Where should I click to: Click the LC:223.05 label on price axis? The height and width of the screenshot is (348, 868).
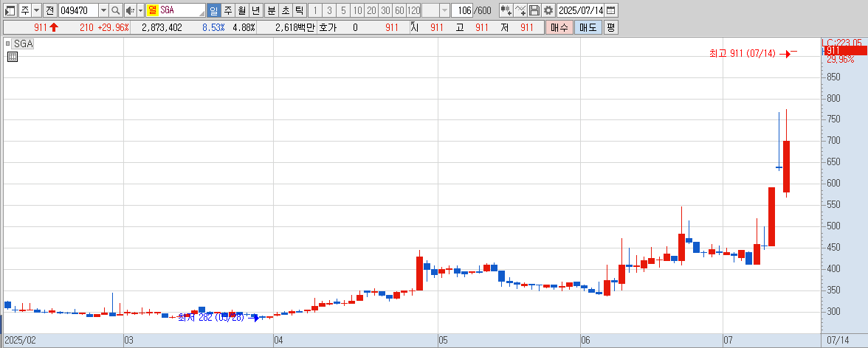pyautogui.click(x=842, y=42)
